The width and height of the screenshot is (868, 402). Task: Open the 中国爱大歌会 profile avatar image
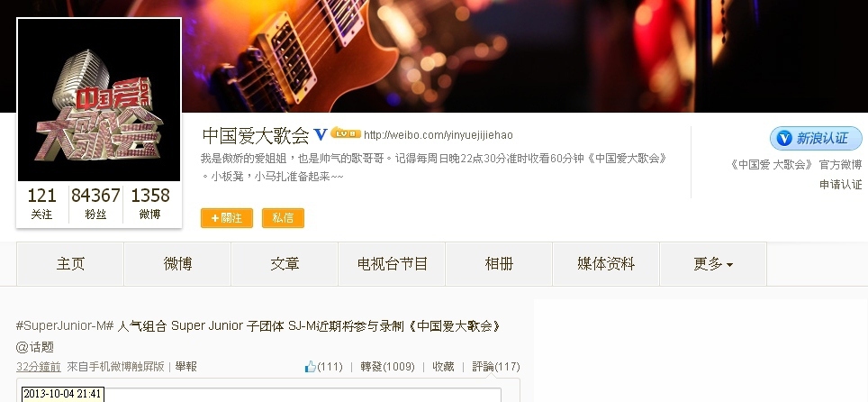point(99,99)
